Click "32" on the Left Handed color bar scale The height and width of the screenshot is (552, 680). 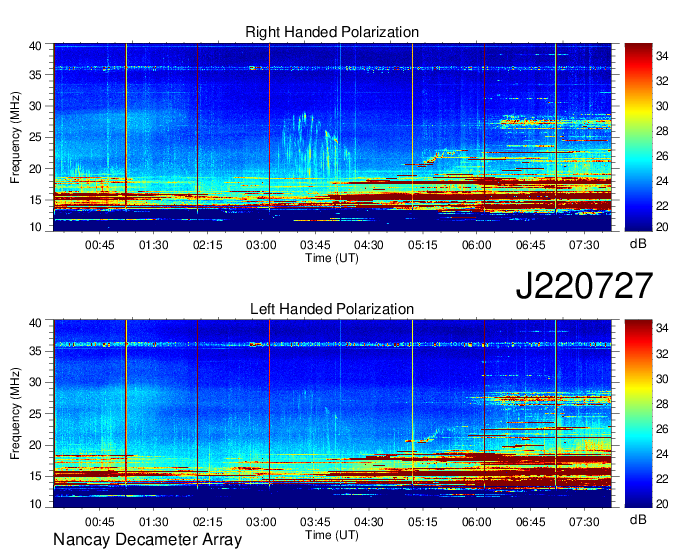(662, 354)
